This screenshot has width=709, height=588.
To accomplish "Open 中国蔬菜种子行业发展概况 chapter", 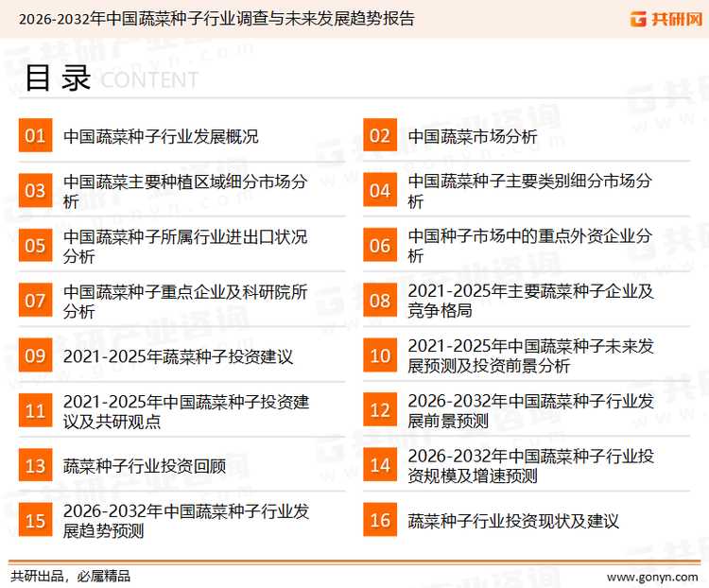I will coord(161,136).
